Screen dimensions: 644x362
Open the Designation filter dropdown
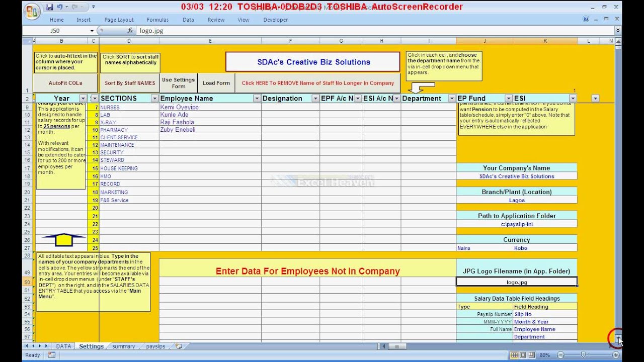315,99
